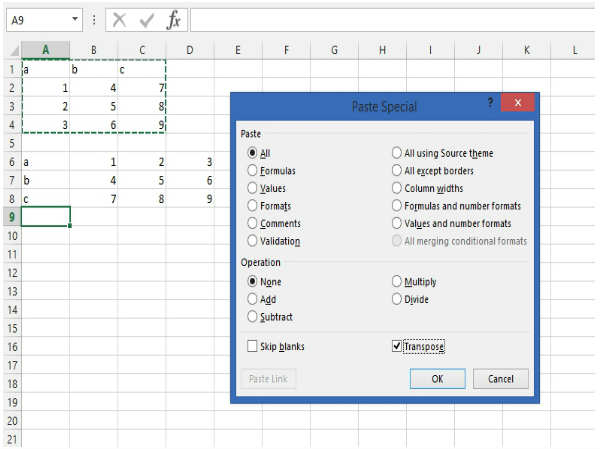The width and height of the screenshot is (600, 450).
Task: Select the column D header
Action: tap(189, 50)
